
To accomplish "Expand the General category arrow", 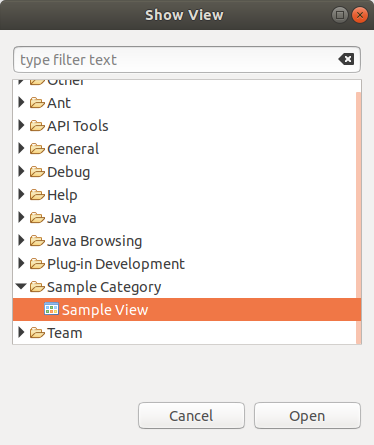I will tap(21, 148).
